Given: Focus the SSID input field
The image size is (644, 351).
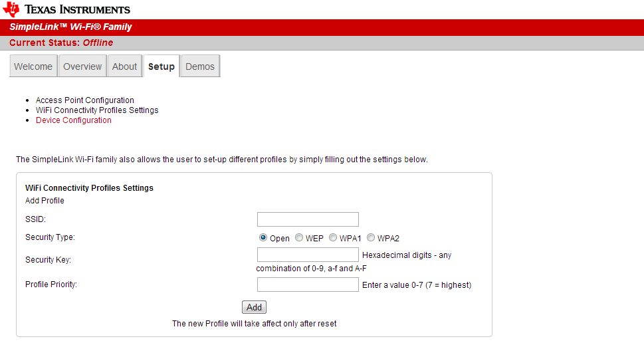Looking at the screenshot, I should [308, 219].
